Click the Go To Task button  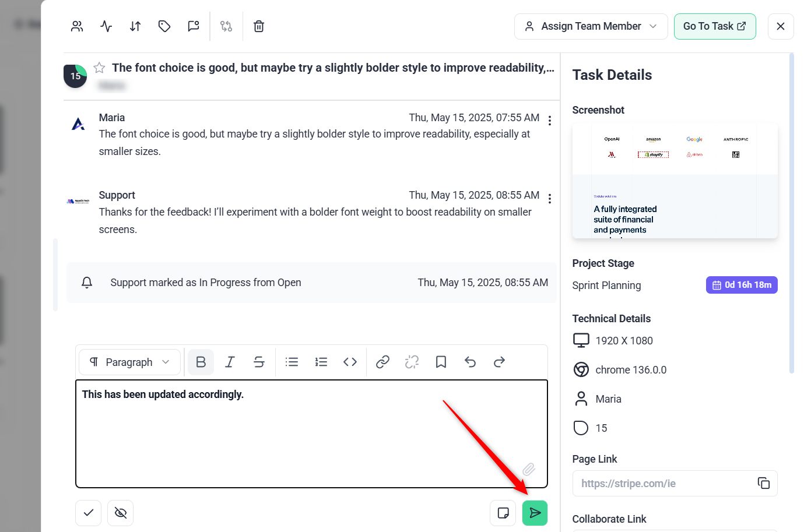point(714,26)
